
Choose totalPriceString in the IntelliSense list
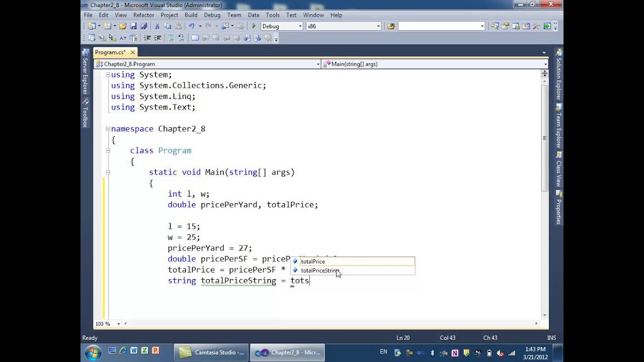[x=353, y=270]
